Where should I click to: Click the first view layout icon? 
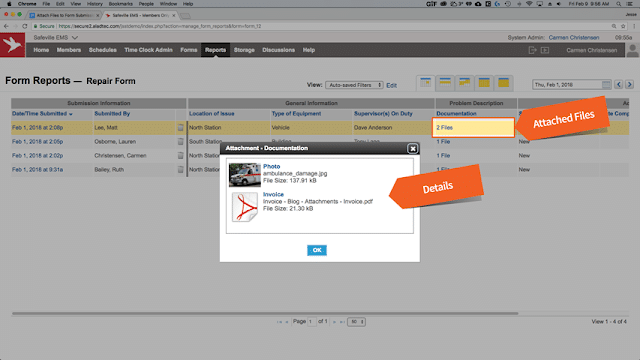pyautogui.click(x=425, y=83)
